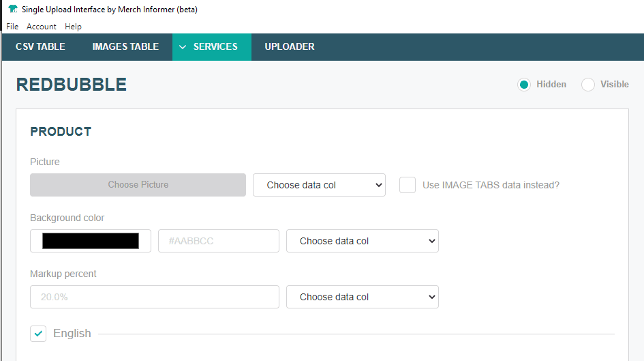
Task: Click the Markup percent input field
Action: (155, 297)
